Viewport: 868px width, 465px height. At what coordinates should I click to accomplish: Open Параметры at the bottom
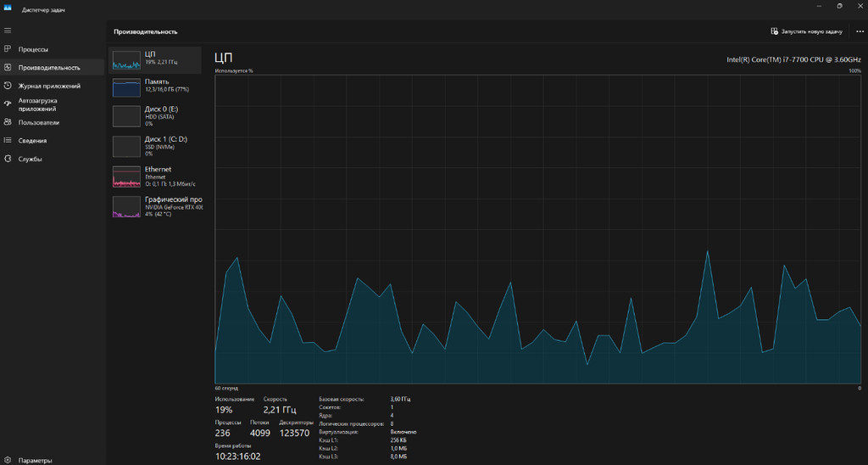[35, 461]
